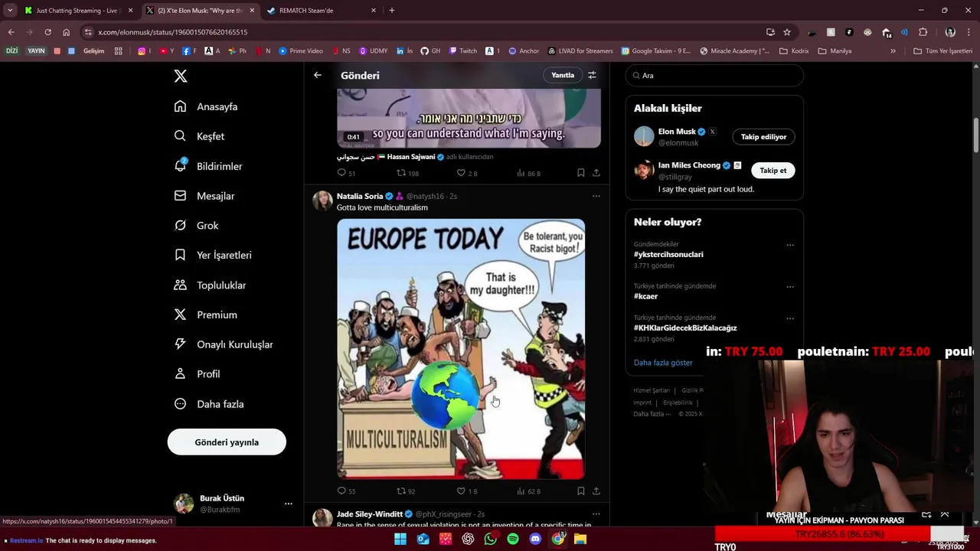Open the EUROPE TODAY cartoon image
This screenshot has height=551, width=980.
[x=461, y=349]
